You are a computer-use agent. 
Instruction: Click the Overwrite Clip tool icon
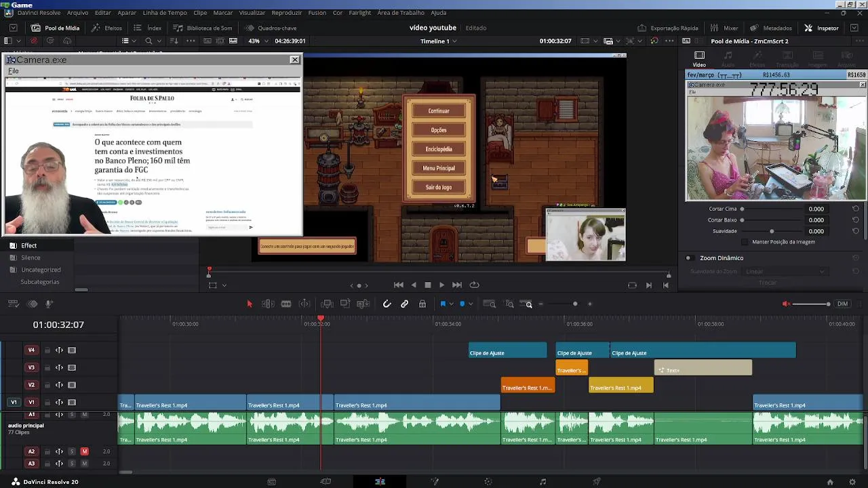pyautogui.click(x=345, y=304)
